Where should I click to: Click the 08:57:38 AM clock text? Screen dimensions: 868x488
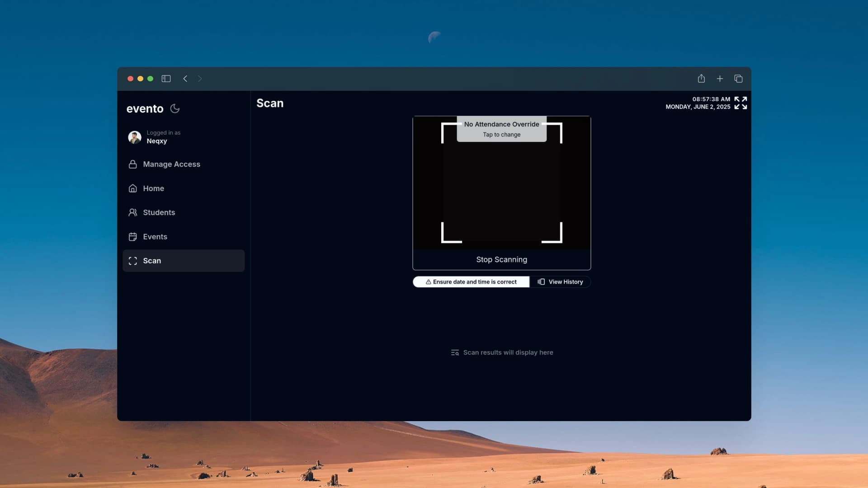point(711,99)
